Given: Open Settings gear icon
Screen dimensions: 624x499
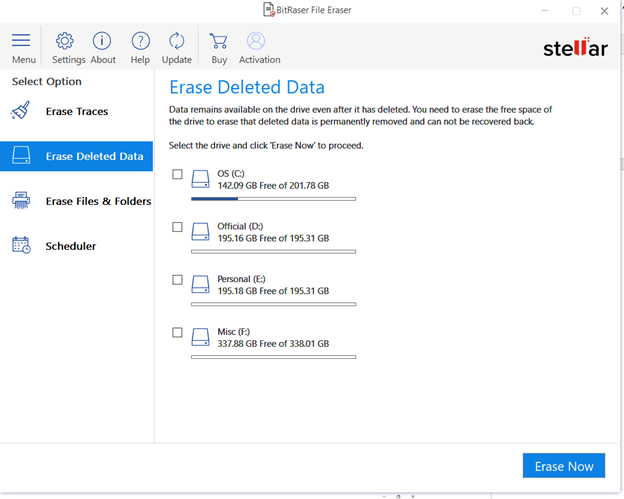Looking at the screenshot, I should (x=65, y=41).
